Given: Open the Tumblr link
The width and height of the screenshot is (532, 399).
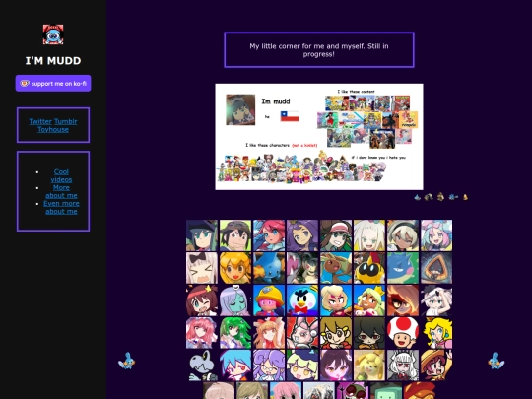Looking at the screenshot, I should tap(65, 121).
